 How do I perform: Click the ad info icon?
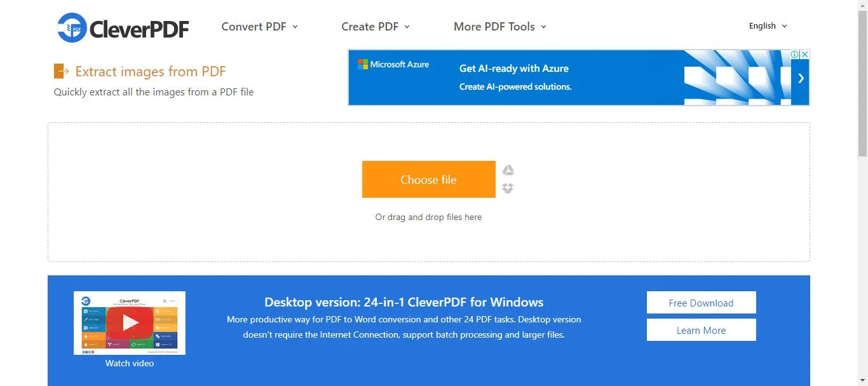[794, 55]
